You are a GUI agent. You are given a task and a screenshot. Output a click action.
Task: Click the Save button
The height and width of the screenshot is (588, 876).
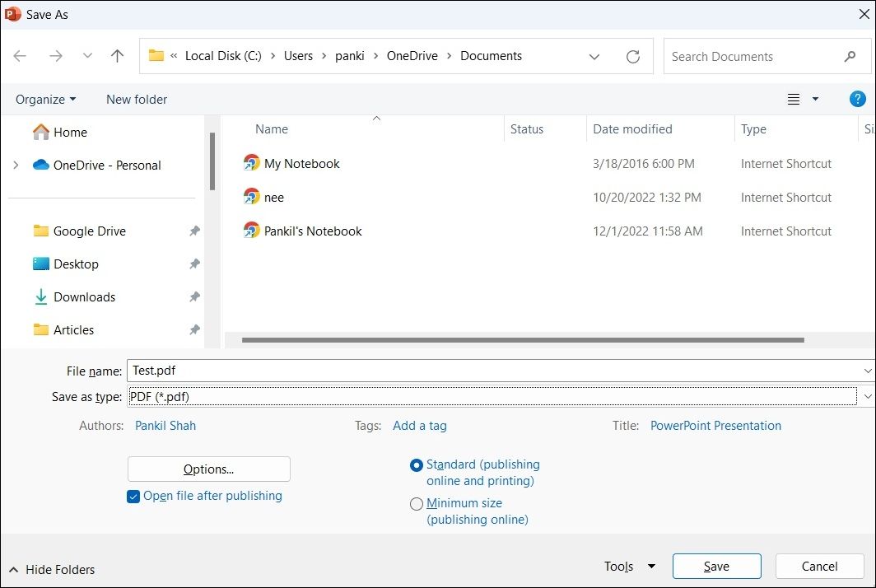(x=716, y=566)
